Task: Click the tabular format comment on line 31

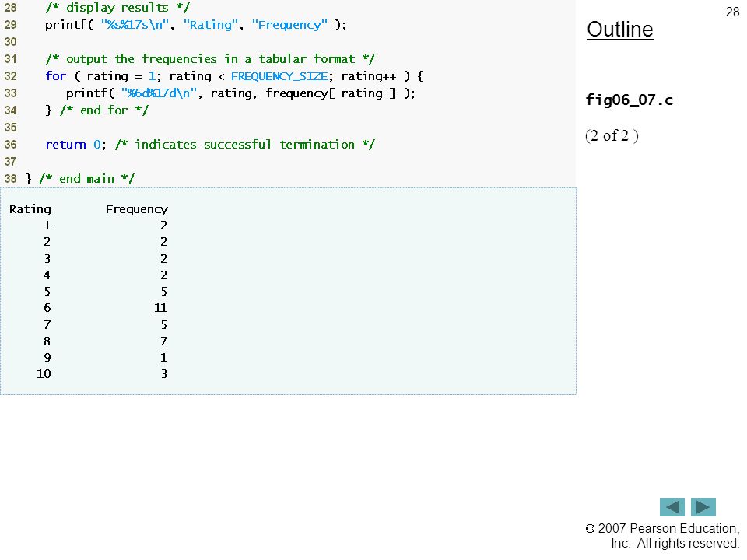Action: point(210,59)
